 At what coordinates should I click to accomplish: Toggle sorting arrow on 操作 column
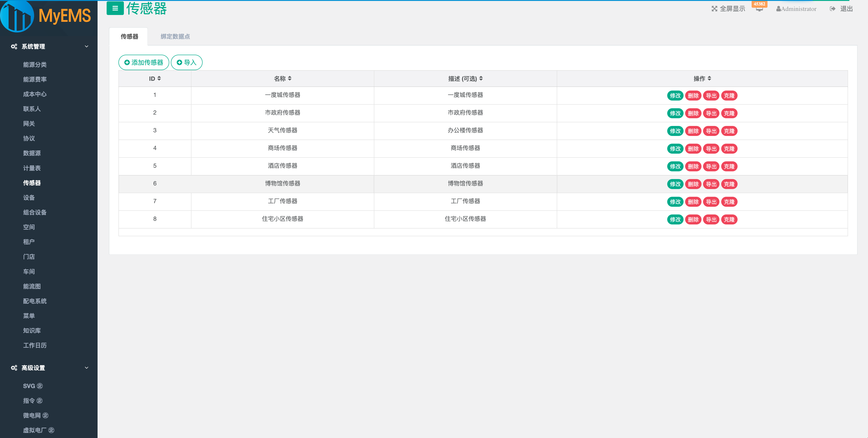pyautogui.click(x=709, y=79)
